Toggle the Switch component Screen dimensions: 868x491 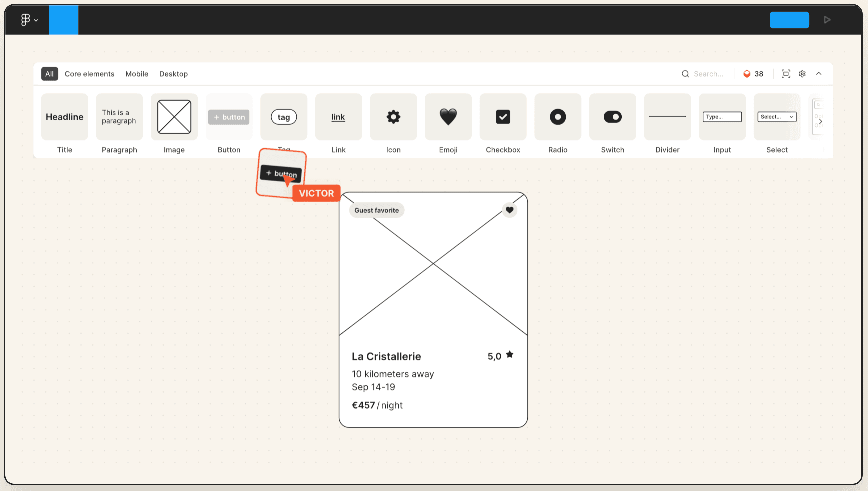[x=612, y=117]
